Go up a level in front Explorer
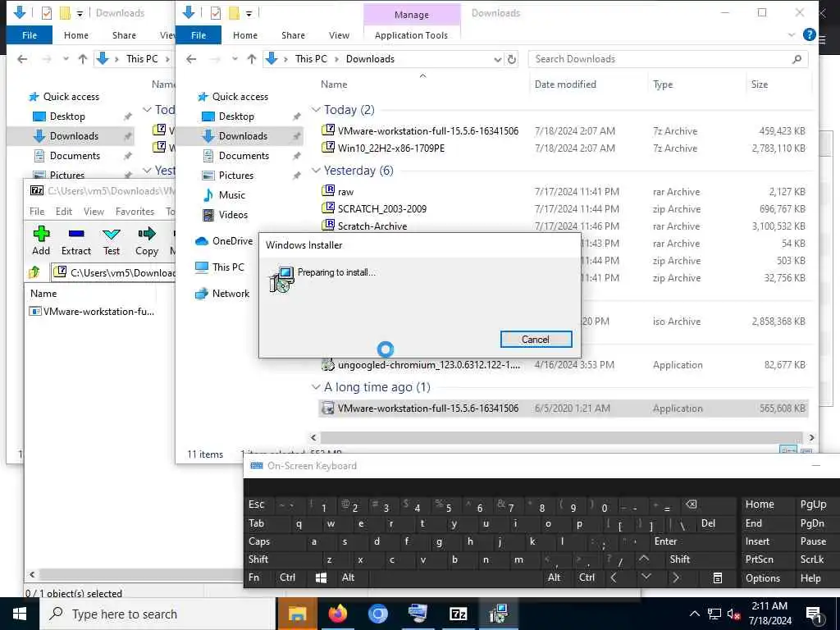840x630 pixels. (252, 59)
